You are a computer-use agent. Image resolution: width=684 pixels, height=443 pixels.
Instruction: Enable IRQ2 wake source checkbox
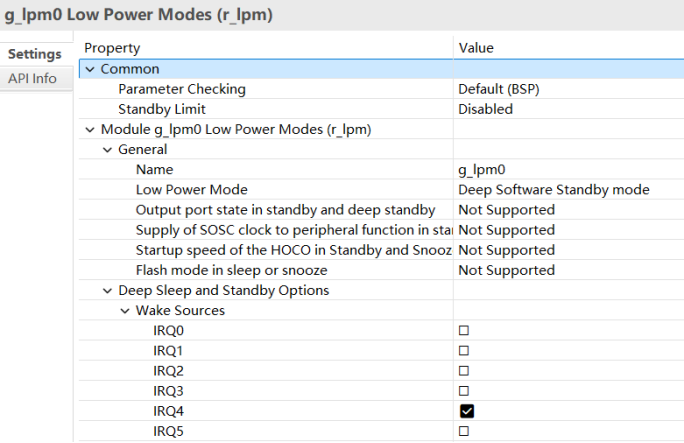(x=464, y=371)
